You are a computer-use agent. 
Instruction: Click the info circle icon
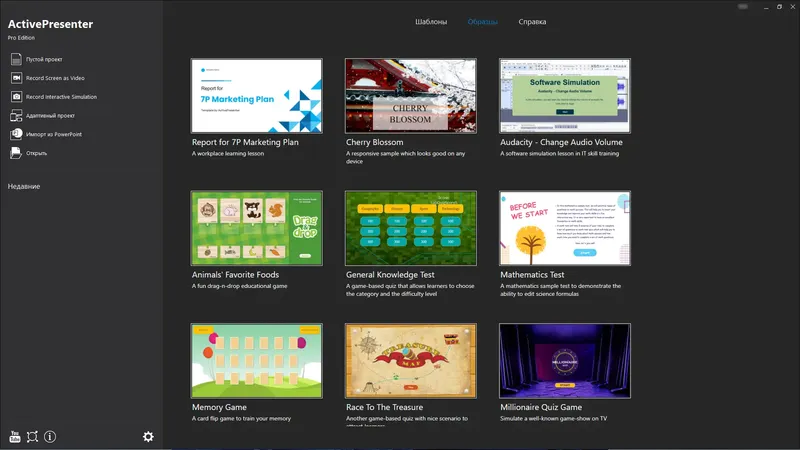coord(50,437)
